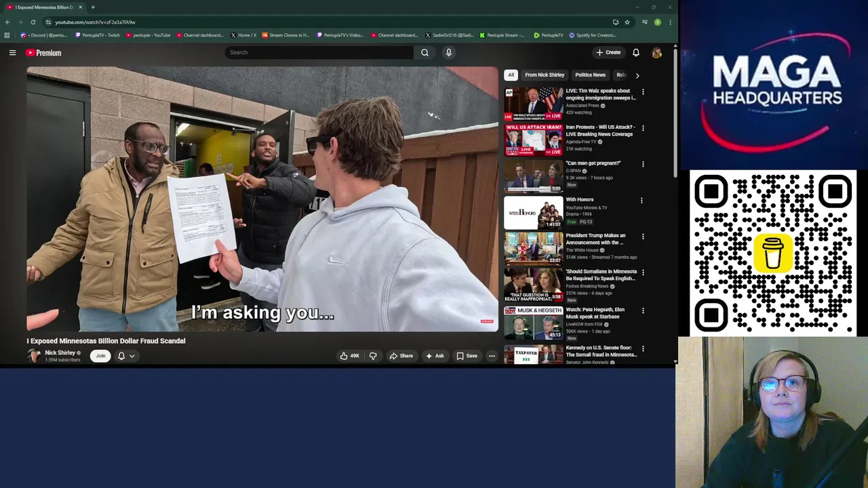
Task: Open options for the With Honors movie
Action: [642, 200]
